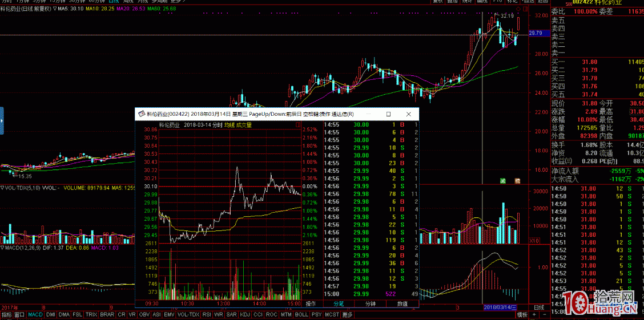Image resolution: width=644 pixels, height=320 pixels.
Task: Select the RSI indicator tab
Action: point(206,315)
